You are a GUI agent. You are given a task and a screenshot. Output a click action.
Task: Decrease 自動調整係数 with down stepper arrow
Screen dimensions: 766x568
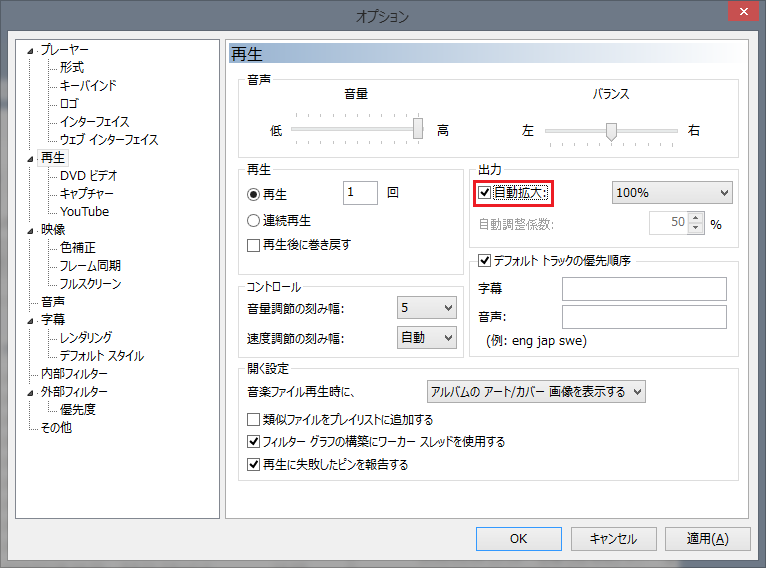pos(696,228)
